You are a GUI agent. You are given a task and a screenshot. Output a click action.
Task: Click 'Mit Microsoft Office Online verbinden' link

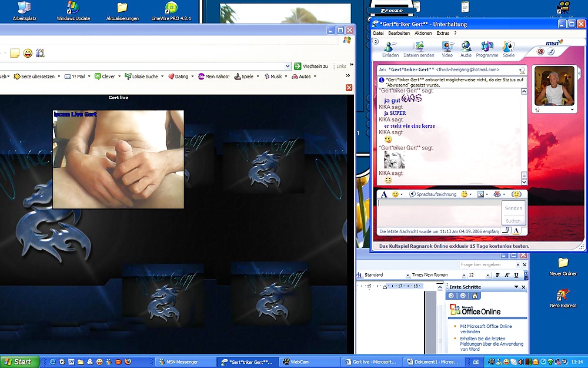click(486, 329)
